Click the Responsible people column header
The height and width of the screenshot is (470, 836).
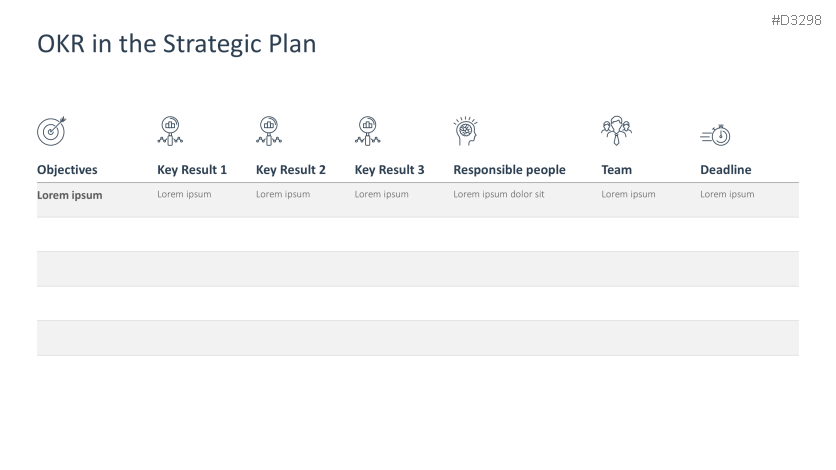[509, 170]
